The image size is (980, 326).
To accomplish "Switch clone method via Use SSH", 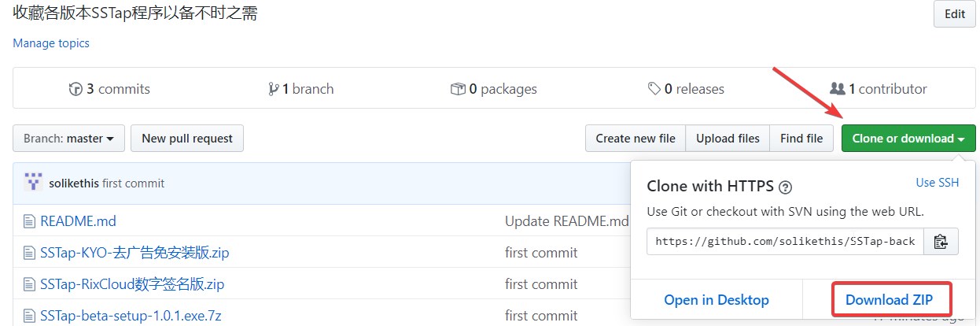I will click(x=937, y=183).
